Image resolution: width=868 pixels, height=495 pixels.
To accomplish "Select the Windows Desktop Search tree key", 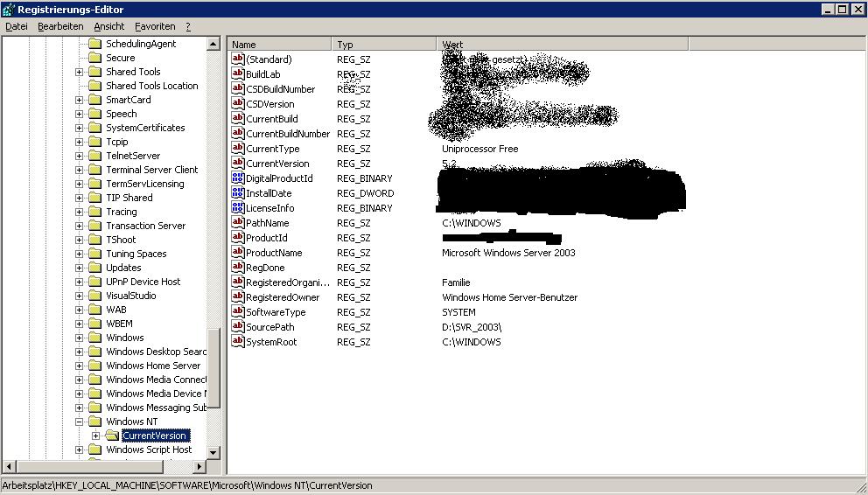I will [x=156, y=352].
